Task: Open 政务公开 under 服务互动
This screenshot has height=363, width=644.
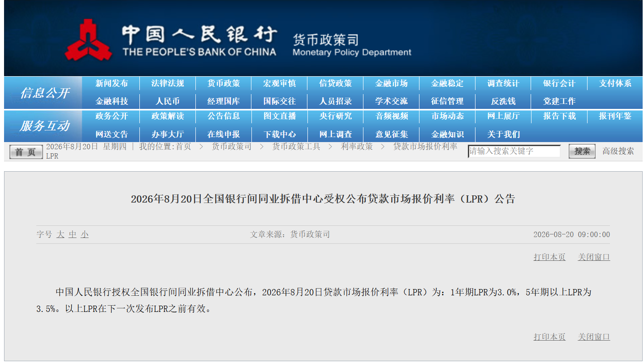Action: pyautogui.click(x=112, y=116)
